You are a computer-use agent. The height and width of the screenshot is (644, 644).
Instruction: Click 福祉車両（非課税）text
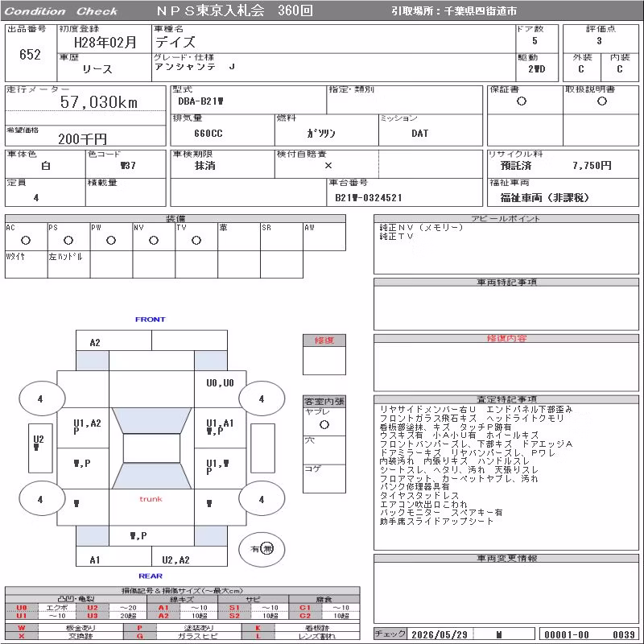tap(545, 197)
